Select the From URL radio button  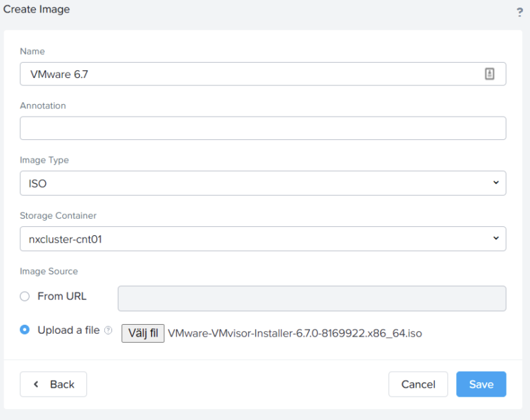25,297
